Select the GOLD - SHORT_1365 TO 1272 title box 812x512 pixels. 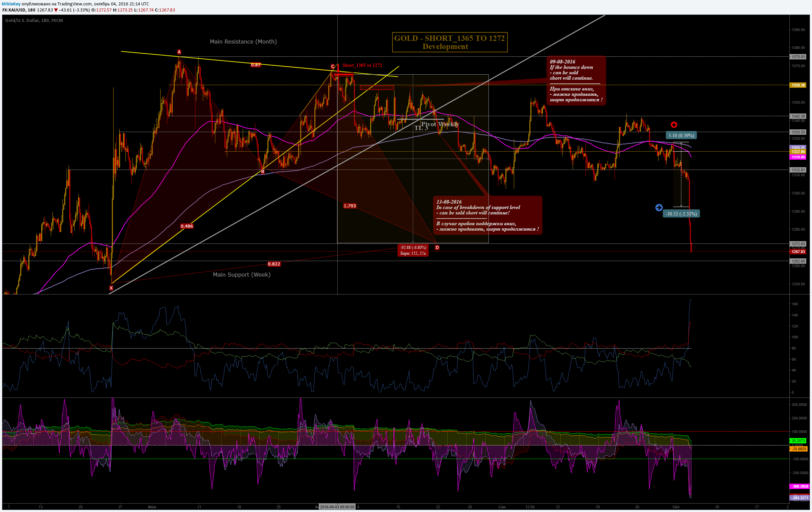pos(450,42)
